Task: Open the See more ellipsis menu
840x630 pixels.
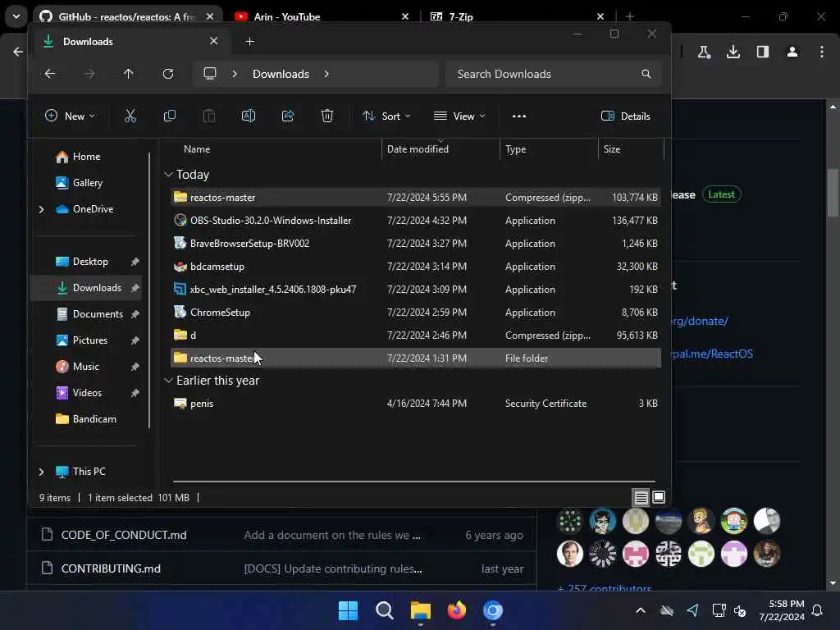Action: point(519,116)
